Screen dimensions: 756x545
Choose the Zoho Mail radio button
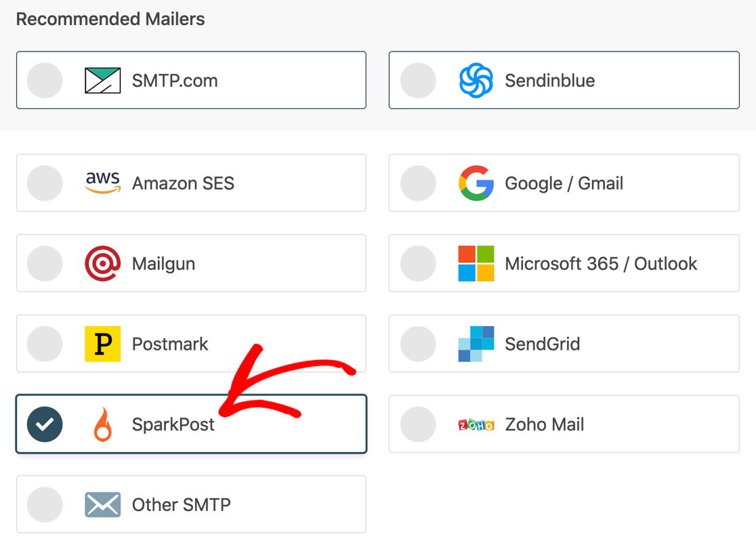[x=418, y=424]
